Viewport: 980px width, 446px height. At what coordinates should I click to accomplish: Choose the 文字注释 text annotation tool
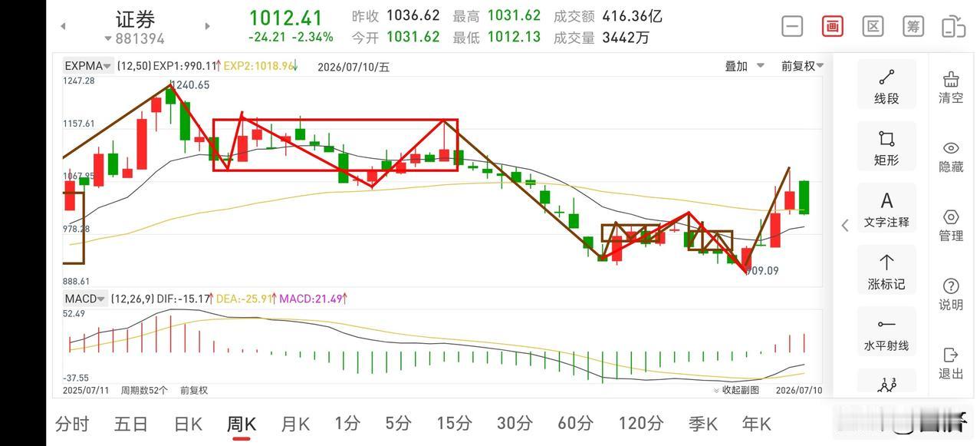pyautogui.click(x=886, y=209)
